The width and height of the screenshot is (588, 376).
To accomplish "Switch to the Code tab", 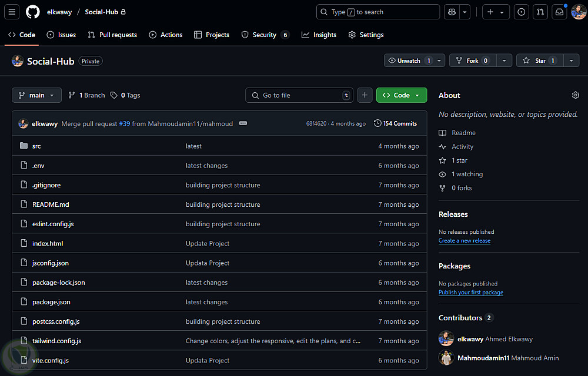I will click(x=22, y=35).
